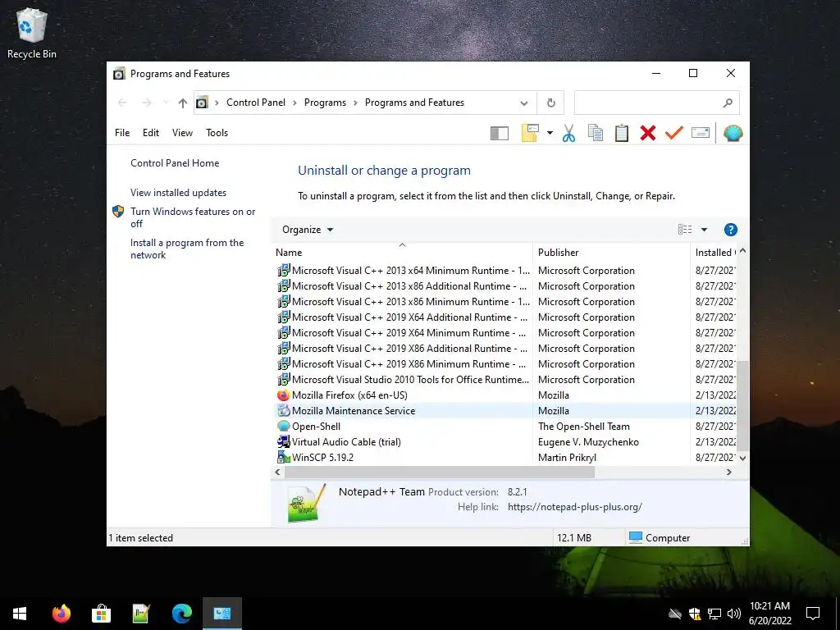Open the recent locations dropdown arrow
The image size is (840, 630).
tap(166, 103)
